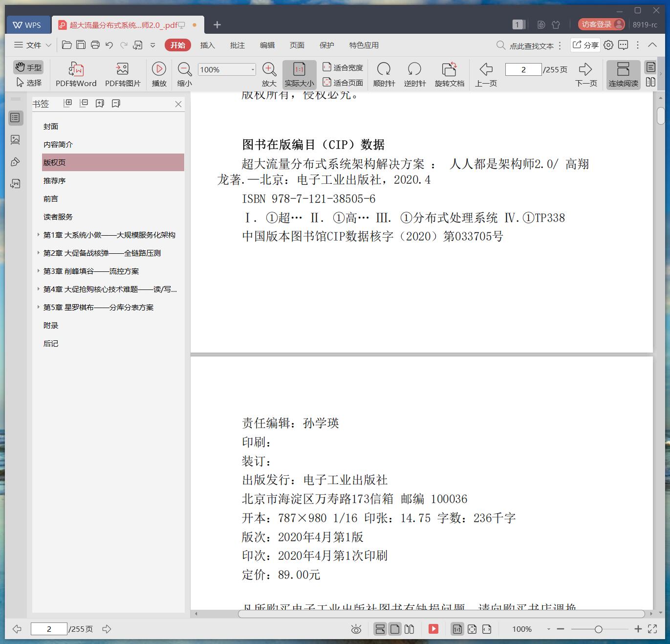Click the PDF convert quick-access icon
Image resolution: width=670 pixels, height=644 pixels.
tap(138, 45)
